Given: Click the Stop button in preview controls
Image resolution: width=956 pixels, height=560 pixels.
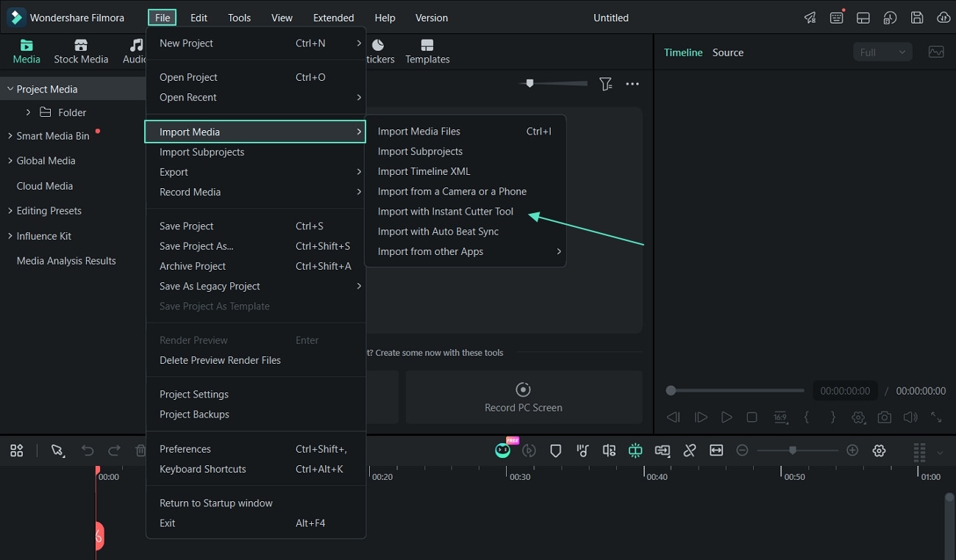Looking at the screenshot, I should pos(752,417).
